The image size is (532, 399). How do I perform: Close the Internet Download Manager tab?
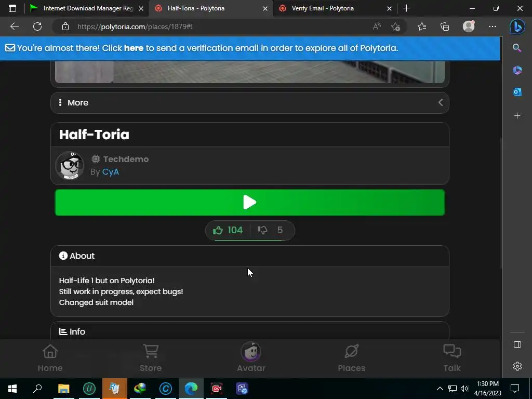[141, 8]
